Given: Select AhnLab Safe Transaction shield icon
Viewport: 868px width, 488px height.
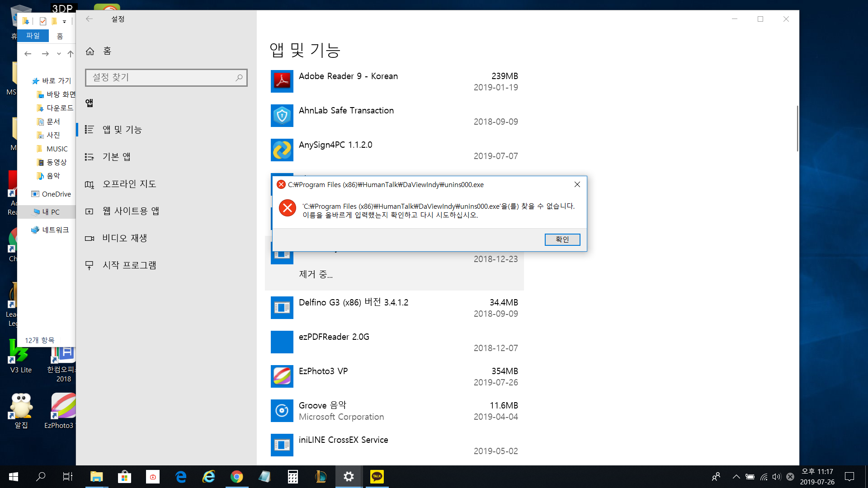Looking at the screenshot, I should coord(282,116).
